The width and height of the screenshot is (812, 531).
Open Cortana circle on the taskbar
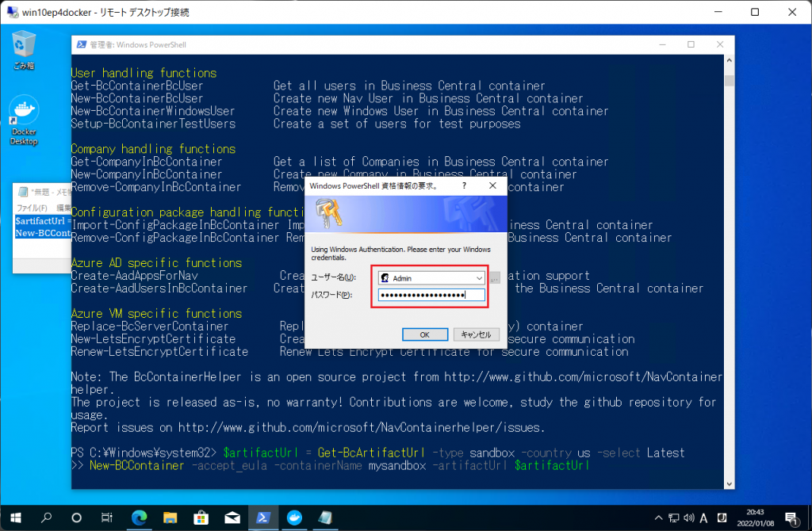77,518
